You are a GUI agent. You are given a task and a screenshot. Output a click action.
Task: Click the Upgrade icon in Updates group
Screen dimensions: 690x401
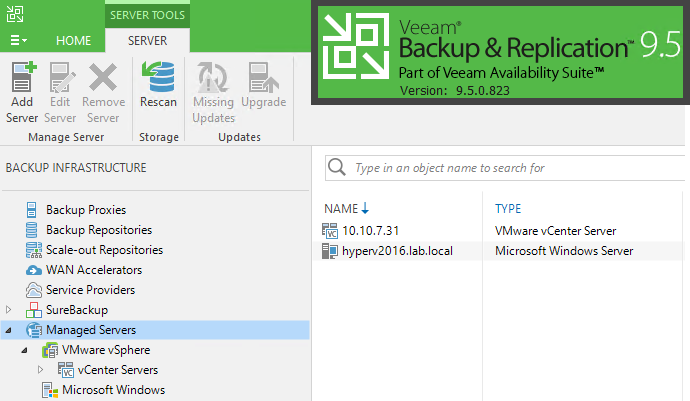pos(263,77)
